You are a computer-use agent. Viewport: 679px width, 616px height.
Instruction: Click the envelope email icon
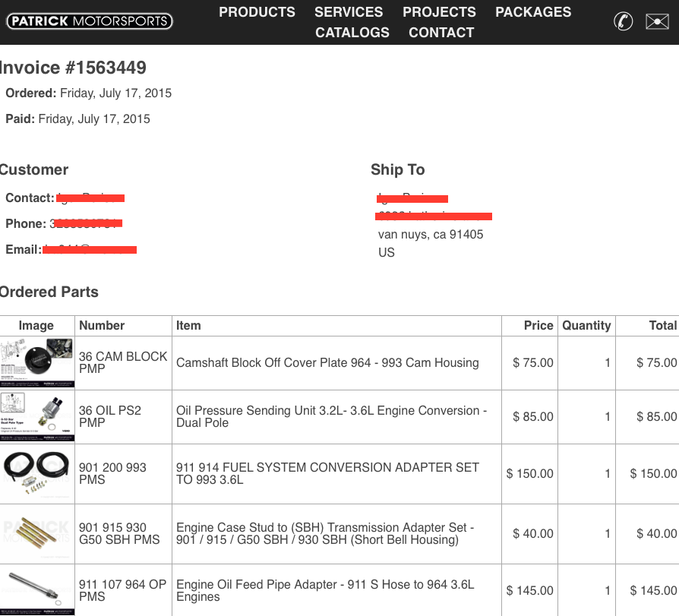[x=657, y=21]
